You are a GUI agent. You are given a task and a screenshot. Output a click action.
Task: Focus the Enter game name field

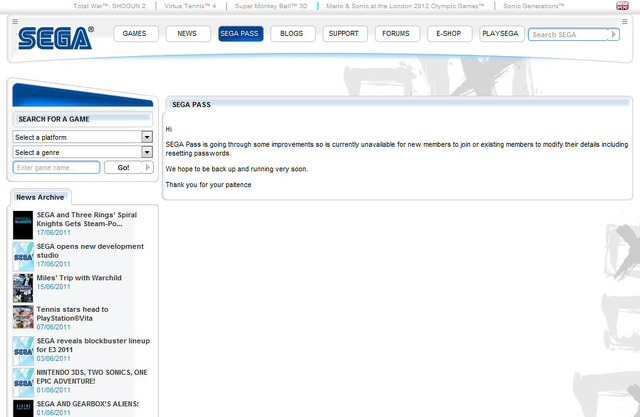[x=56, y=167]
